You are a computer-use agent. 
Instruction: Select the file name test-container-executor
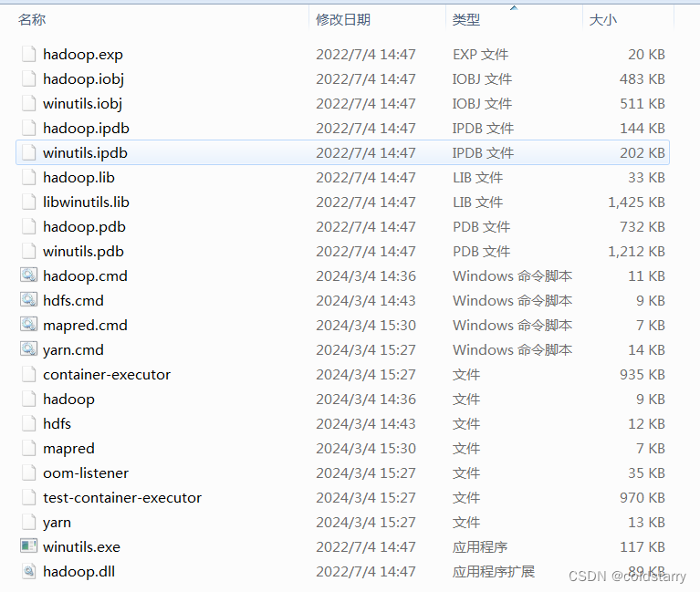[x=122, y=497]
